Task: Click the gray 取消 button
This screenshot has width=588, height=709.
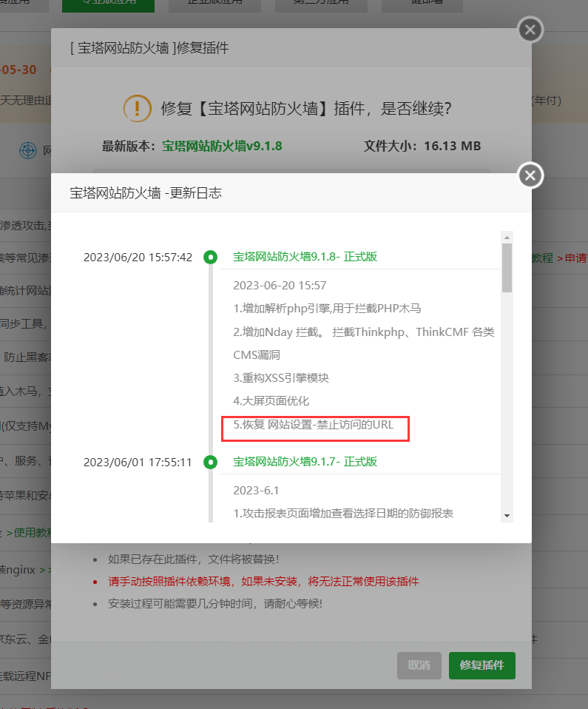Action: (419, 665)
